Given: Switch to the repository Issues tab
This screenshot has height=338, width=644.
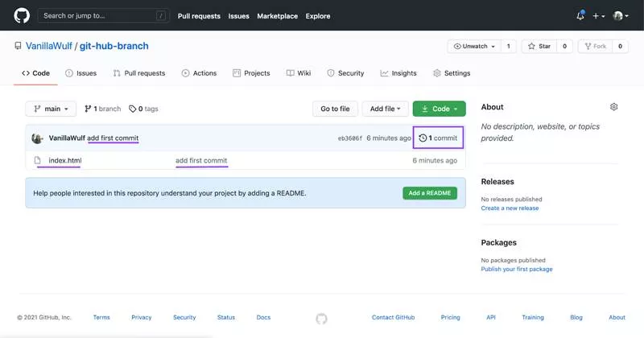Looking at the screenshot, I should tap(81, 73).
